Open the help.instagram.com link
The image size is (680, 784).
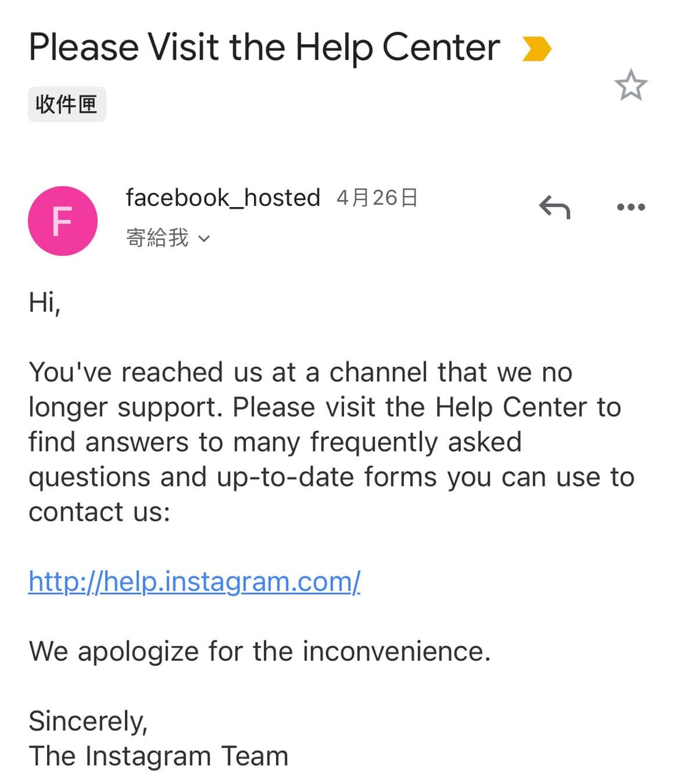[195, 581]
